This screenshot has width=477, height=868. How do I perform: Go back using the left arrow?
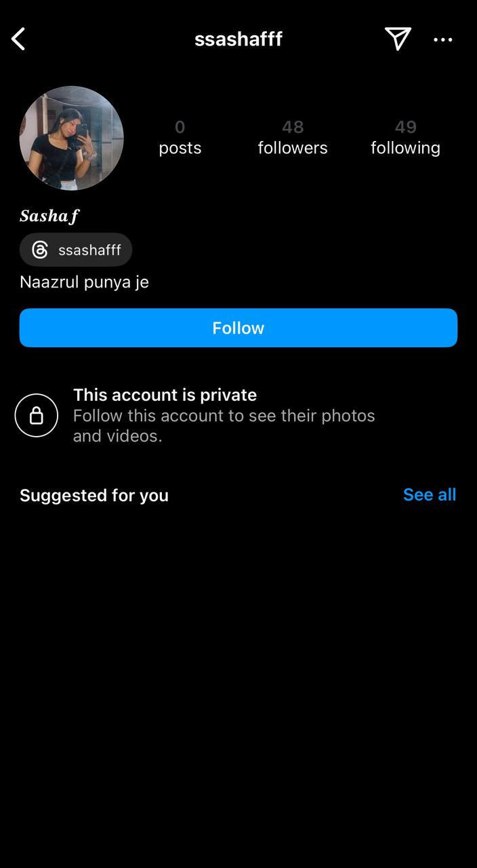coord(18,39)
